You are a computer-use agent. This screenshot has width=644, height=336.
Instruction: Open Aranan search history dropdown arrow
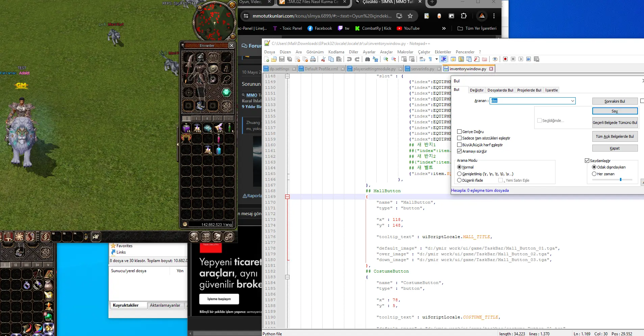click(x=572, y=101)
